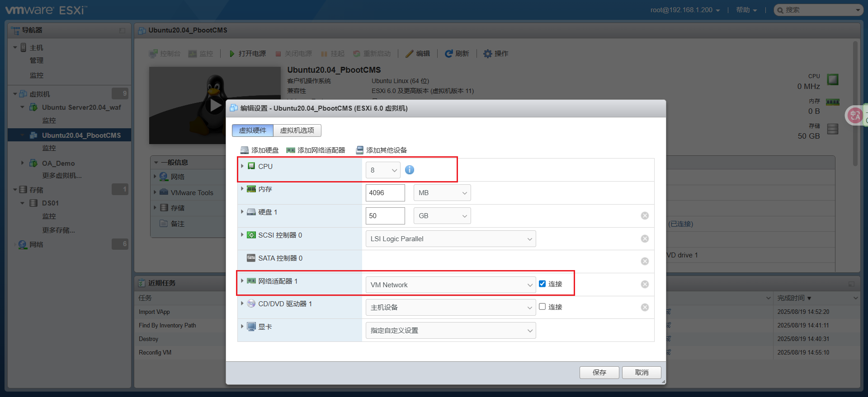
Task: Click the Refresh toolbar icon
Action: [x=449, y=54]
